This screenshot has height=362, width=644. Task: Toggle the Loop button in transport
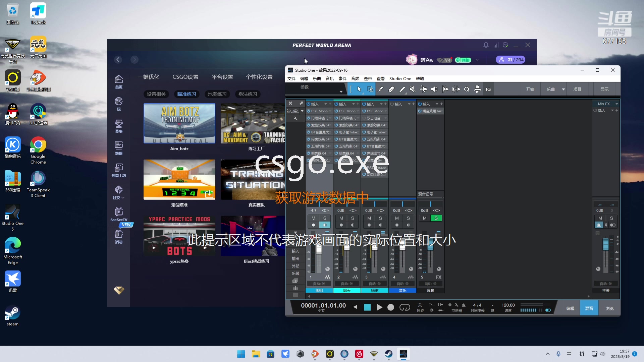click(405, 307)
